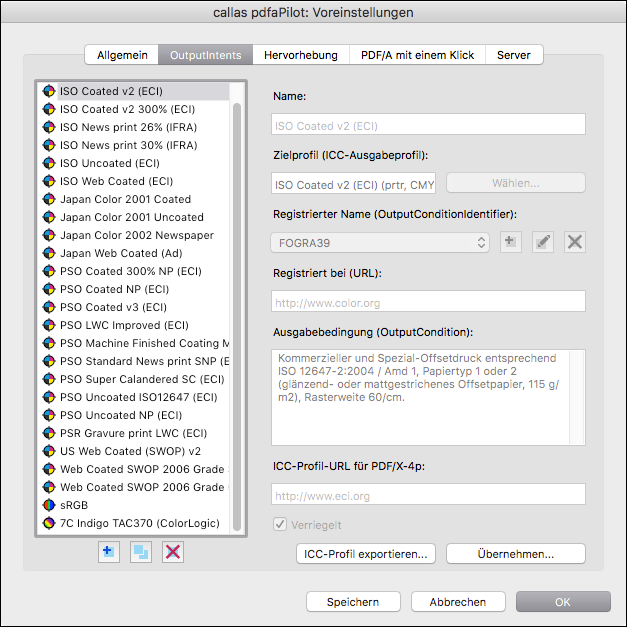
Task: Open the PDF/A mit einem Klick tab
Action: click(x=417, y=55)
